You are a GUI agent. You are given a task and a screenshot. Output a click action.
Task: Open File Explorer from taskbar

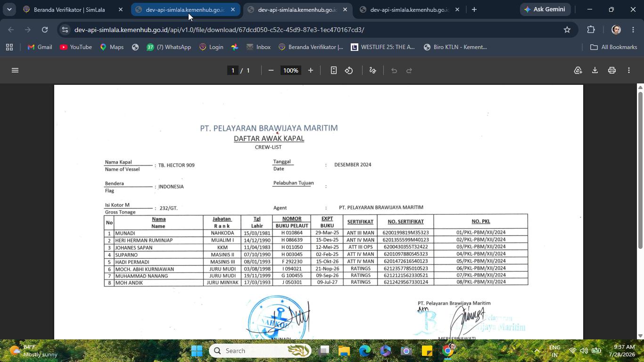344,351
